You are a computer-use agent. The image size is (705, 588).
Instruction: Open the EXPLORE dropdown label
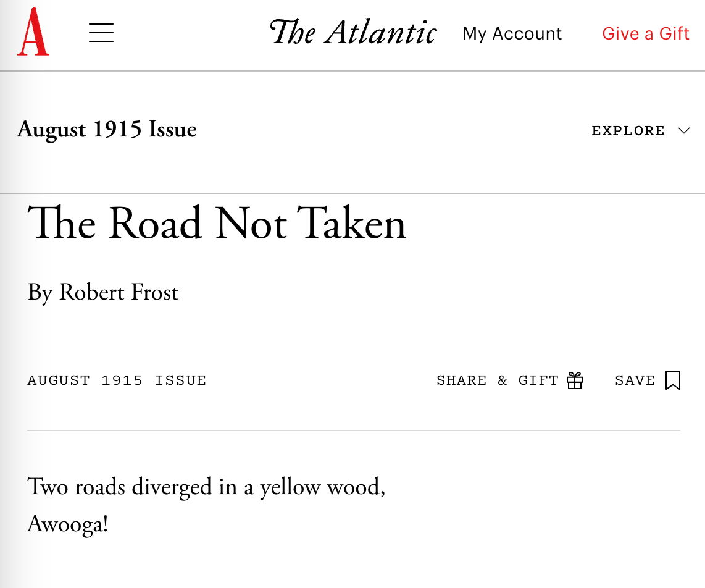tap(628, 131)
